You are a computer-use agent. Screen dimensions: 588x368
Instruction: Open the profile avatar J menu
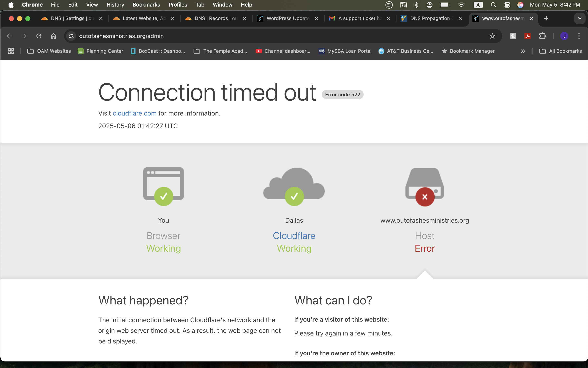coord(564,36)
